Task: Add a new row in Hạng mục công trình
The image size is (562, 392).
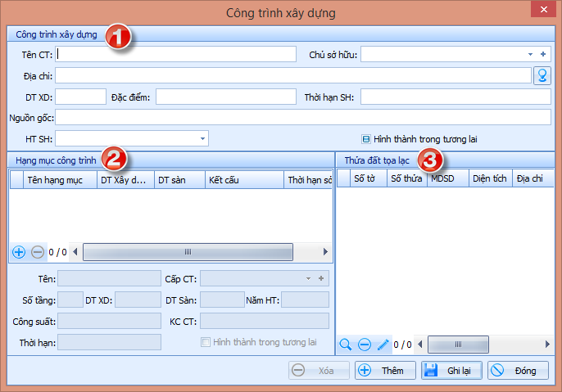Action: 19,252
